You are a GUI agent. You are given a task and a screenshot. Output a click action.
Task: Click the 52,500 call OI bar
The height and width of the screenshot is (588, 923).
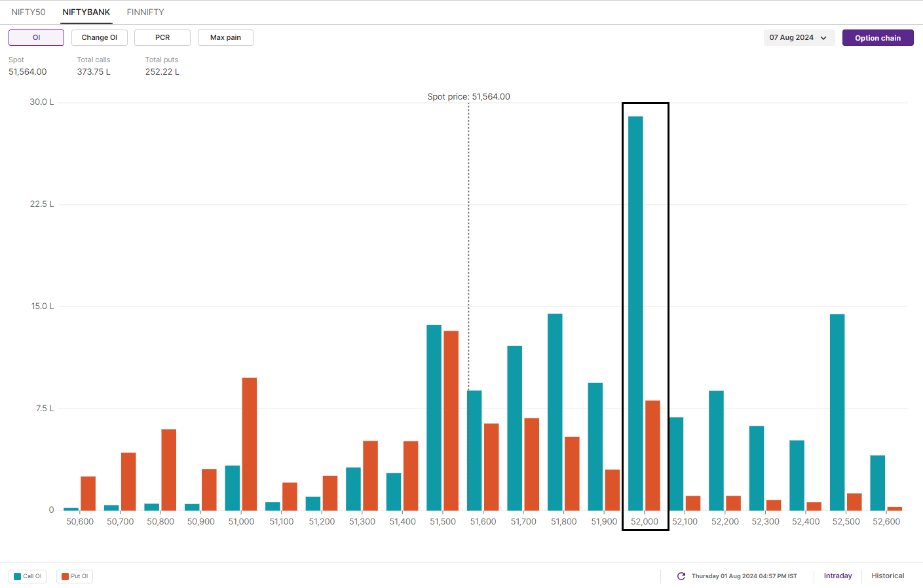coord(837,413)
